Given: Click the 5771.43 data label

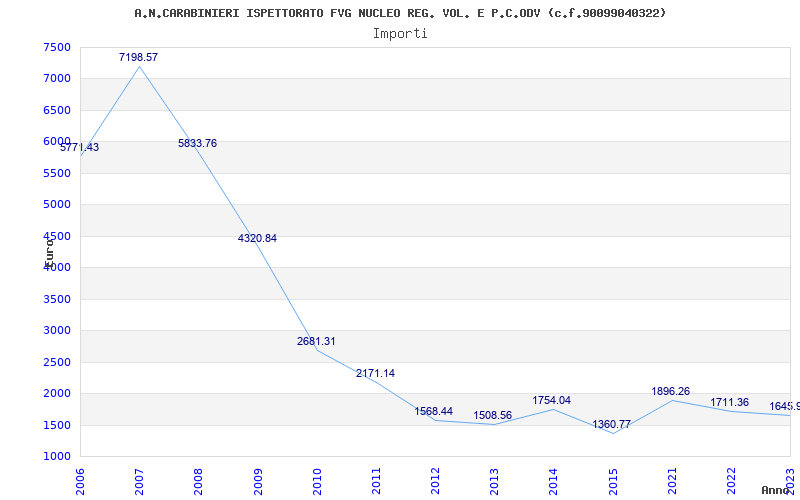Looking at the screenshot, I should coord(80,147).
